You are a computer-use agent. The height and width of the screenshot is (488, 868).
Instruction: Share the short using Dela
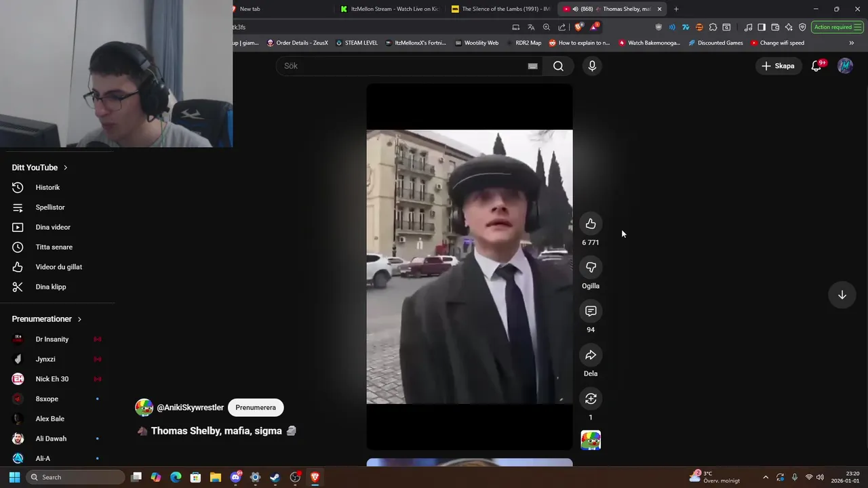(591, 355)
